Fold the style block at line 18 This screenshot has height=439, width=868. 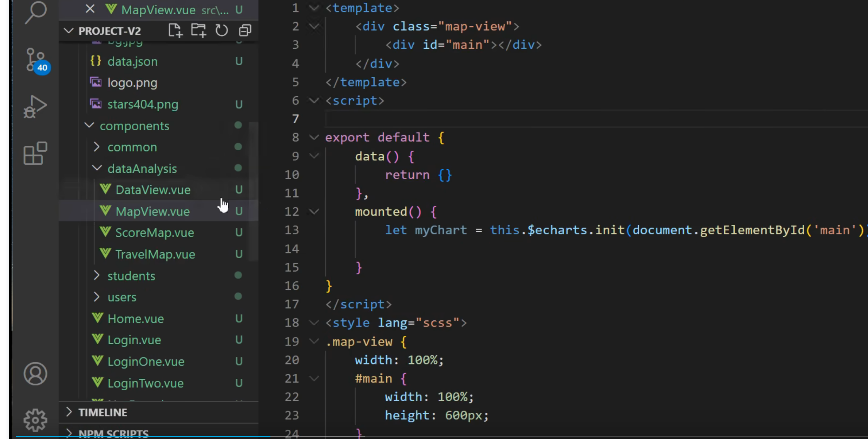click(x=314, y=323)
